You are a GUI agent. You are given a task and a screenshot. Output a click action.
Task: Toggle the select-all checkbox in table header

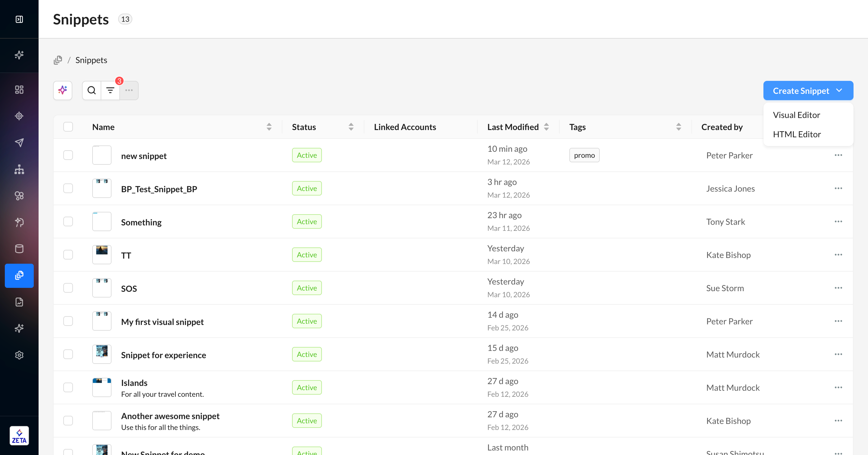pyautogui.click(x=68, y=127)
